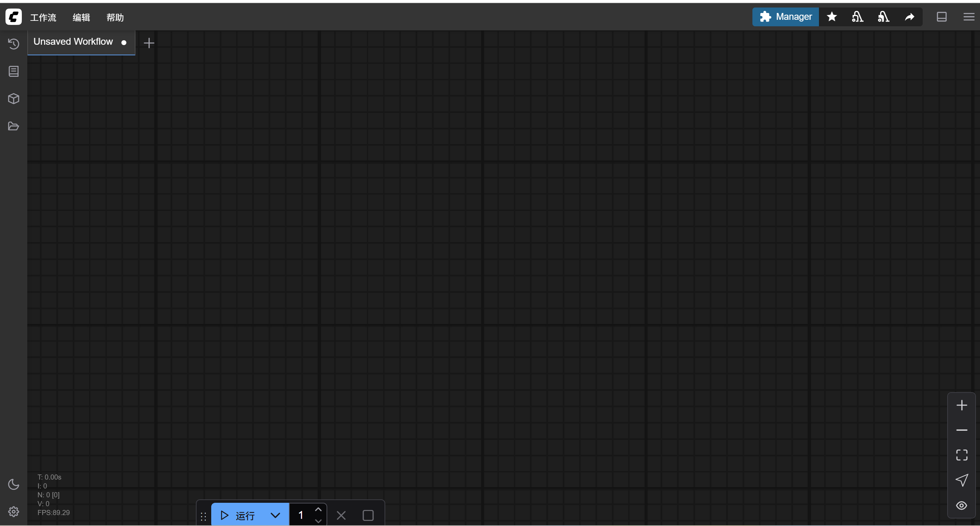Image resolution: width=980 pixels, height=526 pixels.
Task: Click the zoom in plus button
Action: [x=961, y=405]
